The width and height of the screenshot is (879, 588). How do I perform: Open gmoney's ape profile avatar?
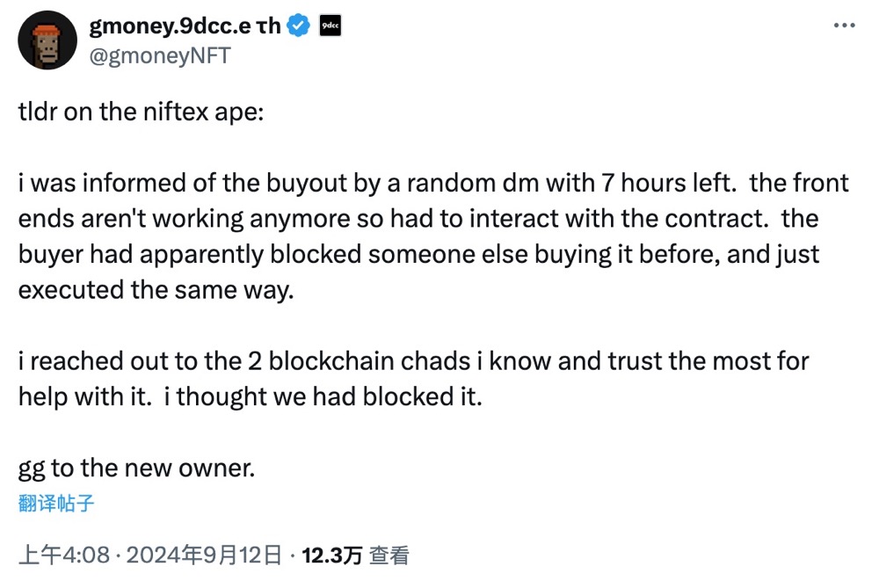[47, 40]
